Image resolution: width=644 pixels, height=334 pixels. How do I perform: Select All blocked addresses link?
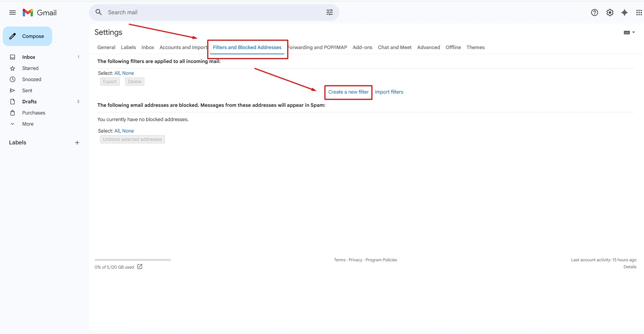click(117, 131)
